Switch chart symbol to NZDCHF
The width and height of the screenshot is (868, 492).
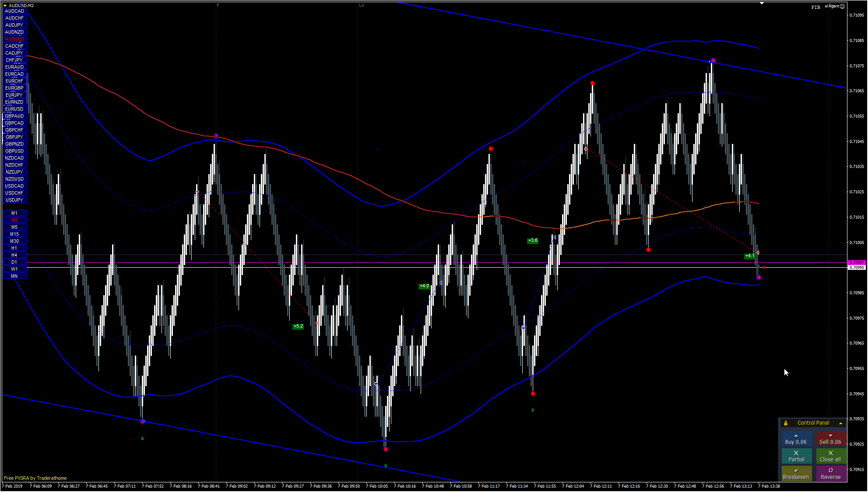pyautogui.click(x=14, y=165)
